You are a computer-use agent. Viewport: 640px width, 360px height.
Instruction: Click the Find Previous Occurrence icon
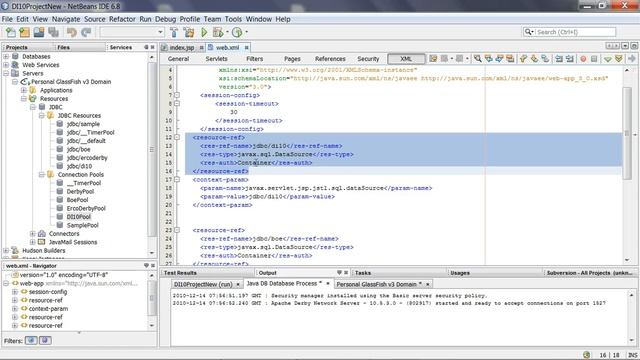pos(488,59)
